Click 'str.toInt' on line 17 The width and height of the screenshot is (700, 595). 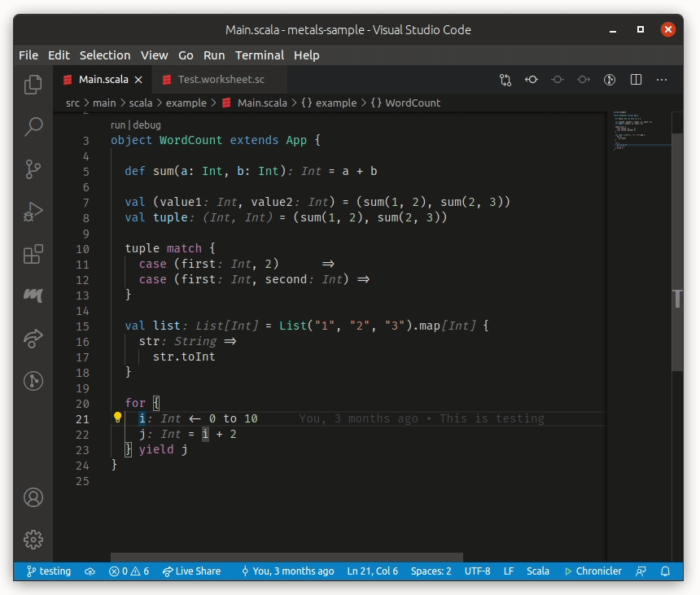[184, 357]
